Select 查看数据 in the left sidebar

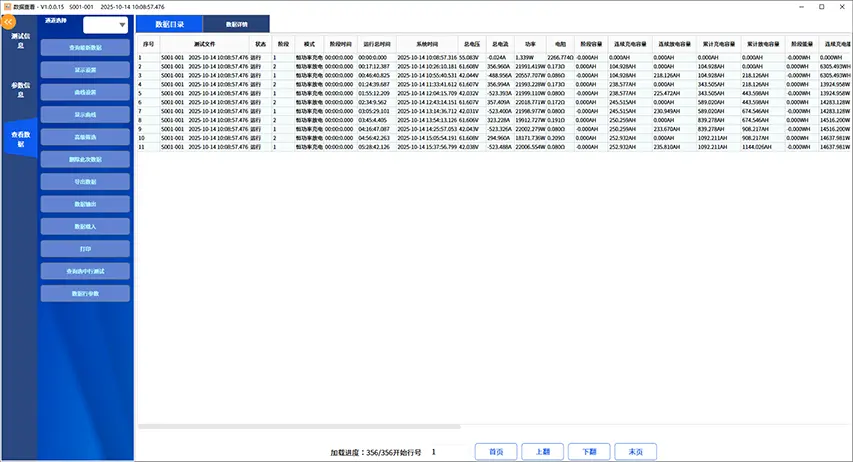coord(19,138)
